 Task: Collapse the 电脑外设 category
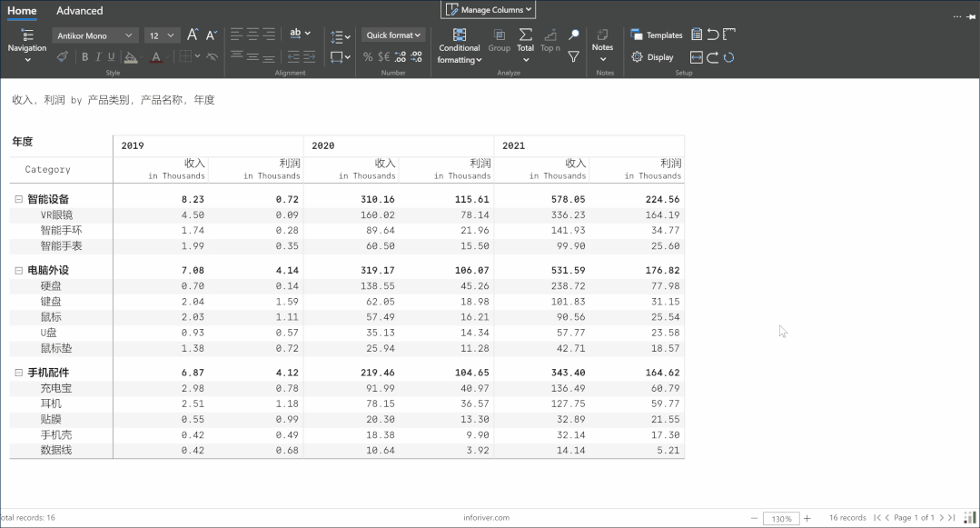tap(19, 270)
